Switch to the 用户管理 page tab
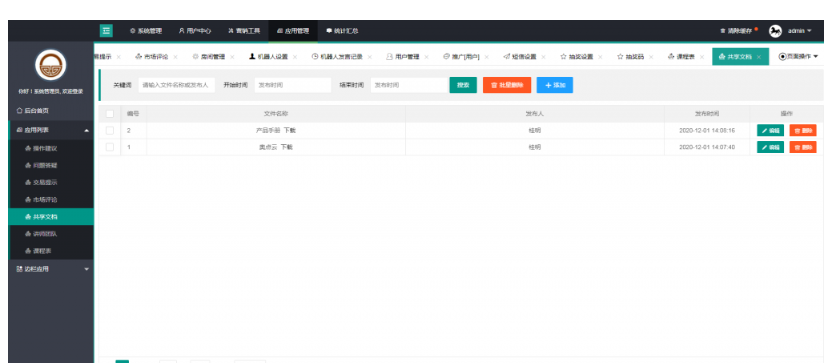The width and height of the screenshot is (824, 363). [403, 57]
